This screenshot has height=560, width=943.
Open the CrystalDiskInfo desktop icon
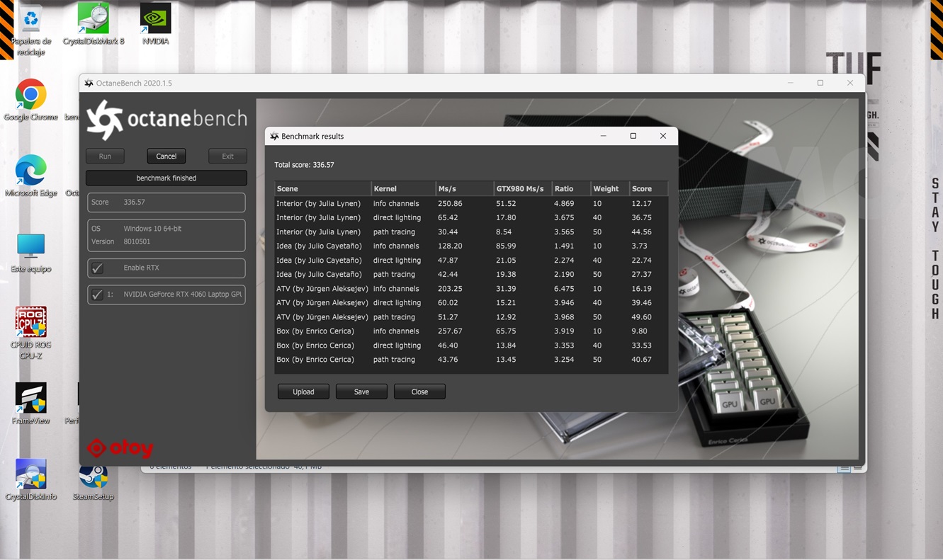(x=30, y=474)
